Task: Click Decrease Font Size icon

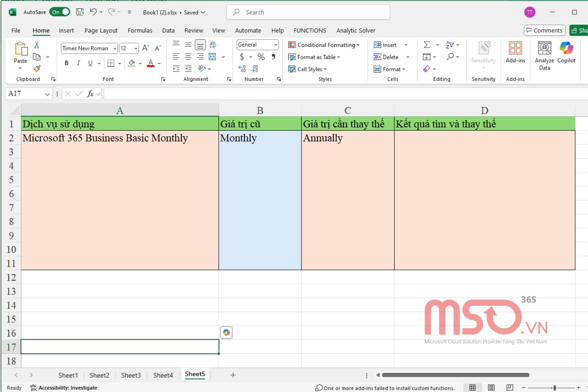Action: [x=158, y=48]
